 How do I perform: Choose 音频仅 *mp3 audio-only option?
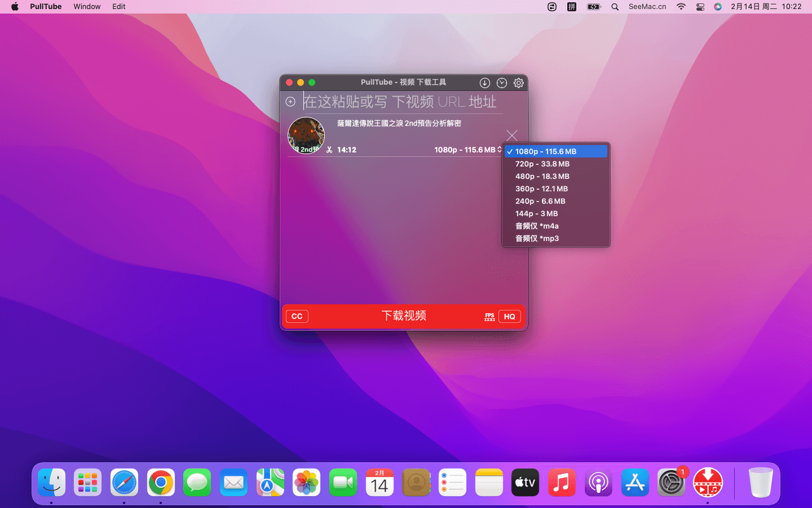556,238
